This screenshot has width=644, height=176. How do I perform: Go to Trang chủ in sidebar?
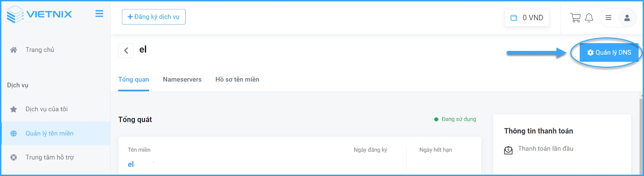click(x=39, y=50)
